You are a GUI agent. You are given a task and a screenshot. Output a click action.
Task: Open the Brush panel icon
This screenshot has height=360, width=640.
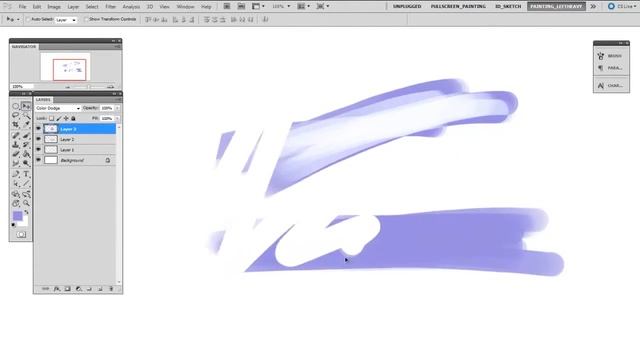601,56
